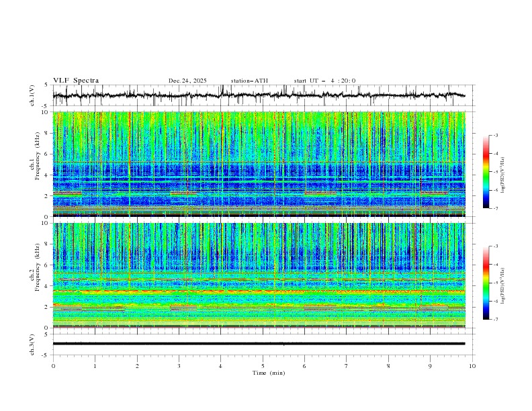Image resolution: width=532 pixels, height=411 pixels.
Task: Click the "VLF Spectra" plot title
Action: pyautogui.click(x=76, y=81)
